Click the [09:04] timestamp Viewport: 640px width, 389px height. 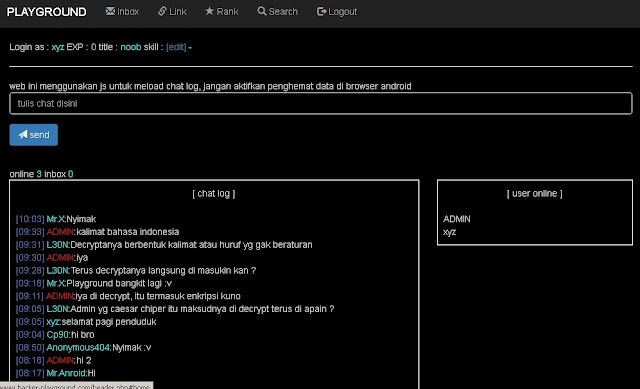[x=30, y=335]
